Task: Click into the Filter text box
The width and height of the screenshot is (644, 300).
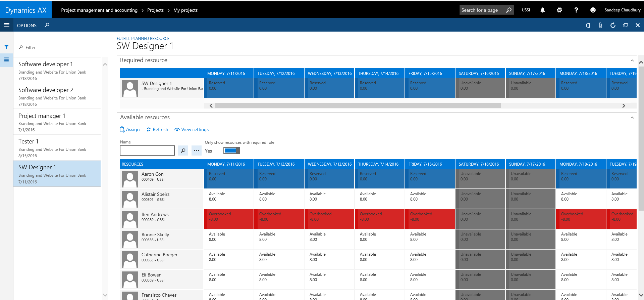Action: (59, 47)
